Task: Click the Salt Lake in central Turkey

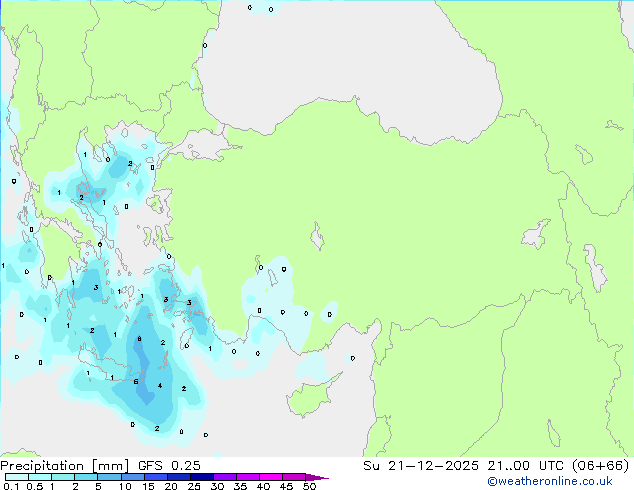Action: pyautogui.click(x=319, y=238)
